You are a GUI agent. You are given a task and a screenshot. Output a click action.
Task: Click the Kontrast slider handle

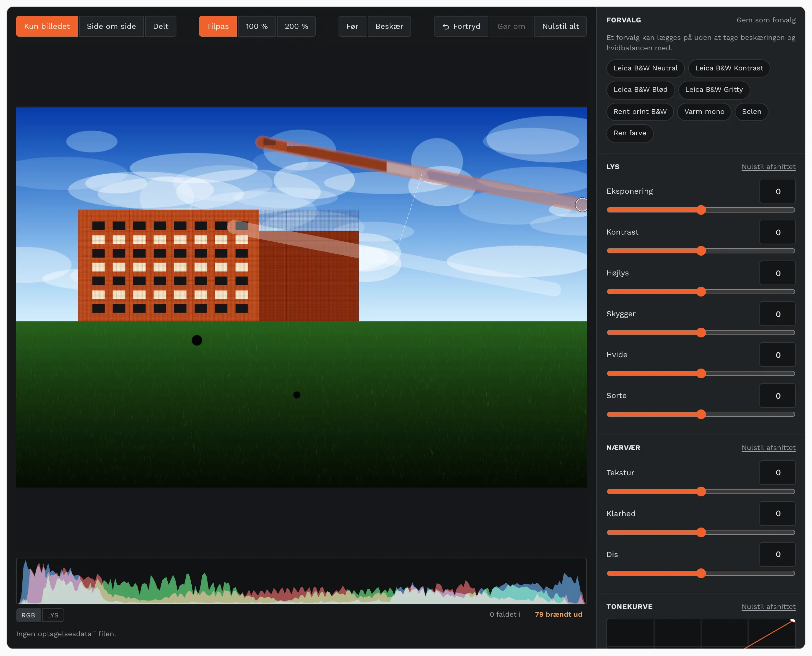(x=701, y=251)
